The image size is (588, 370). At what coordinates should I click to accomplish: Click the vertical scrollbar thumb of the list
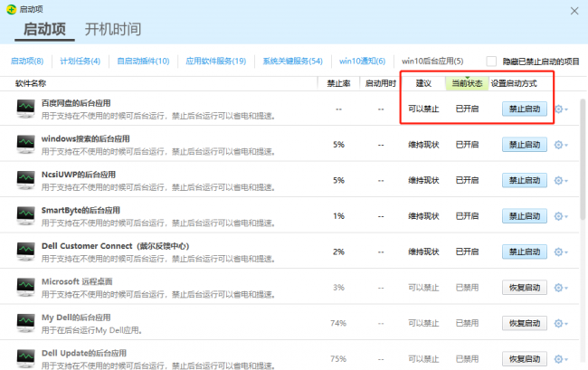[x=583, y=159]
